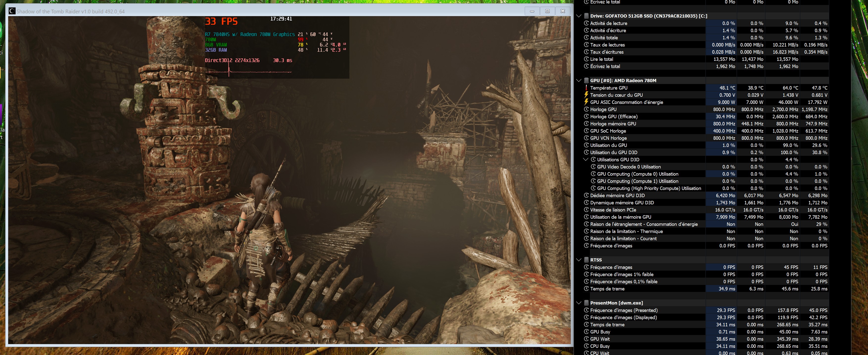Viewport: 868px width, 355px height.
Task: Select the Temps de trame row under RTSS
Action: [x=607, y=289]
